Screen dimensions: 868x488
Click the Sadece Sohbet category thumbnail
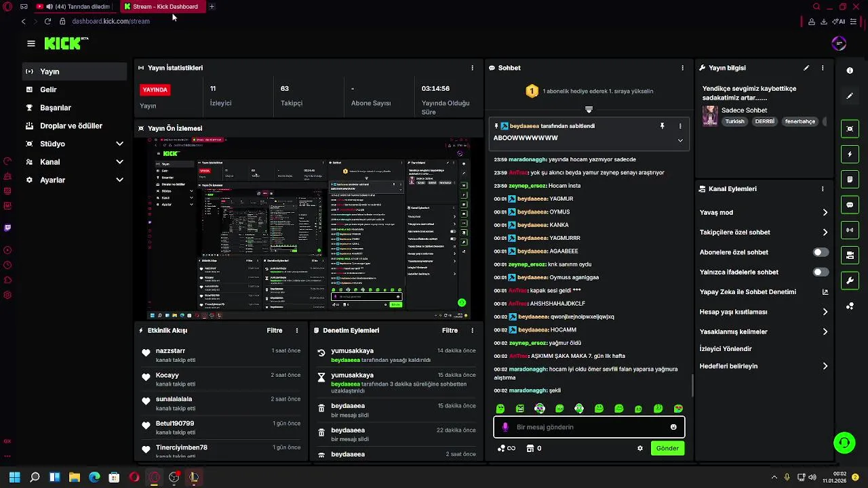tap(710, 115)
